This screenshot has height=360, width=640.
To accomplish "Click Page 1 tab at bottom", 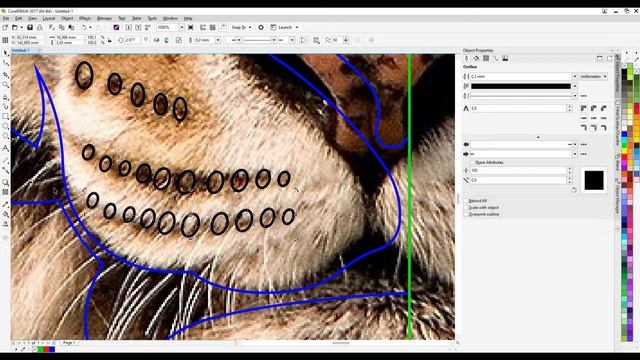I will 69,343.
